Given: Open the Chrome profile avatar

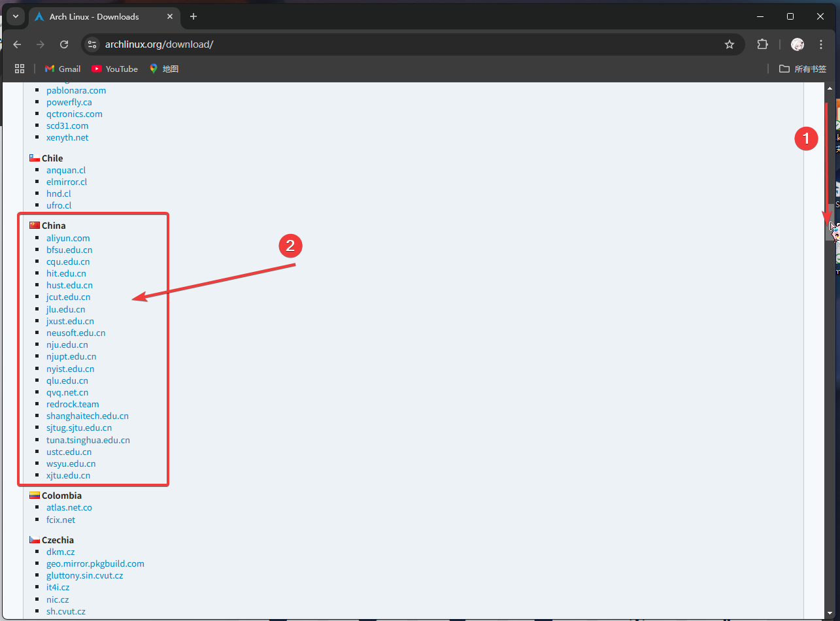Looking at the screenshot, I should 797,44.
